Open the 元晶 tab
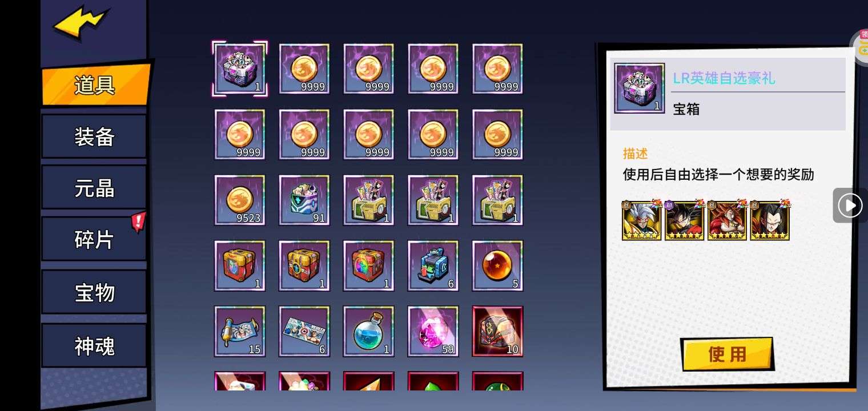 (94, 188)
